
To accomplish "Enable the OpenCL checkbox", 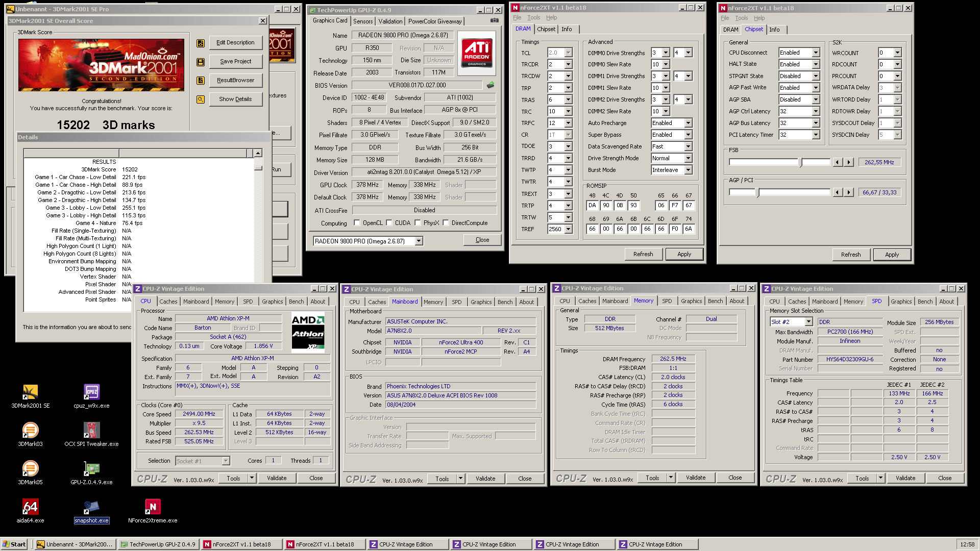I will (x=357, y=223).
